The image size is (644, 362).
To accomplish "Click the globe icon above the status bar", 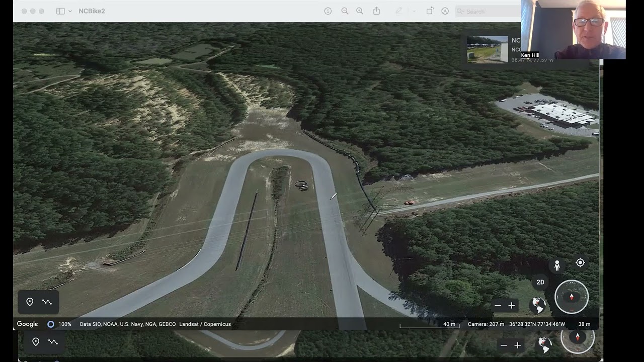I will 538,305.
